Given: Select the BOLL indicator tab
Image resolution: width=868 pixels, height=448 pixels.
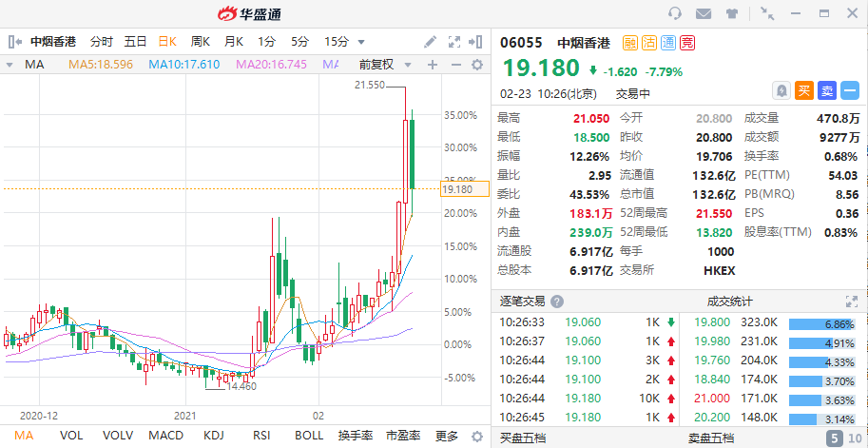Looking at the screenshot, I should [x=309, y=436].
